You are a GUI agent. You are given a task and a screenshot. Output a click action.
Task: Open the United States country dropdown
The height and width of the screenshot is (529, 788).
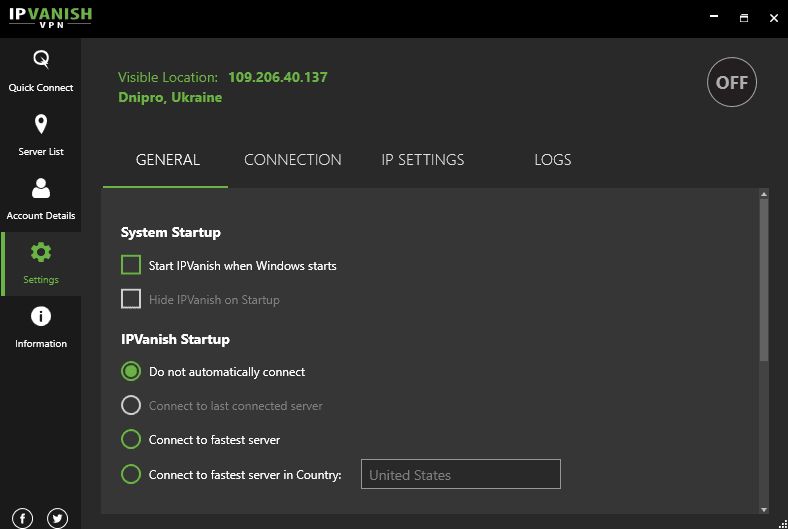[461, 474]
